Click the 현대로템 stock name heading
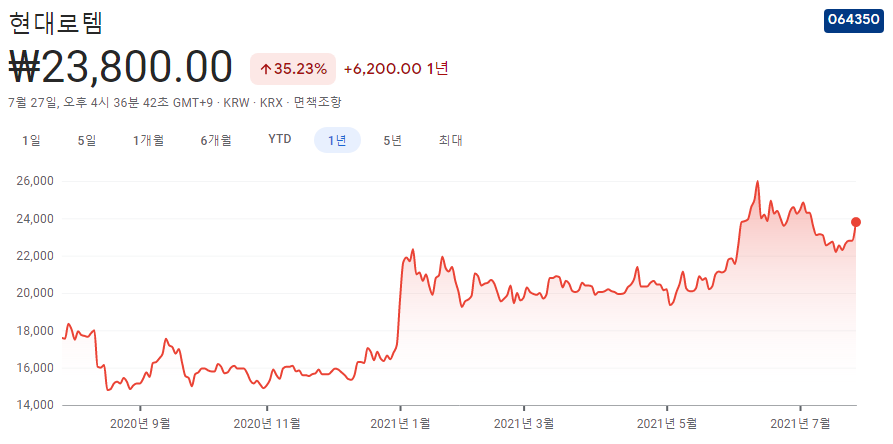 (x=56, y=22)
